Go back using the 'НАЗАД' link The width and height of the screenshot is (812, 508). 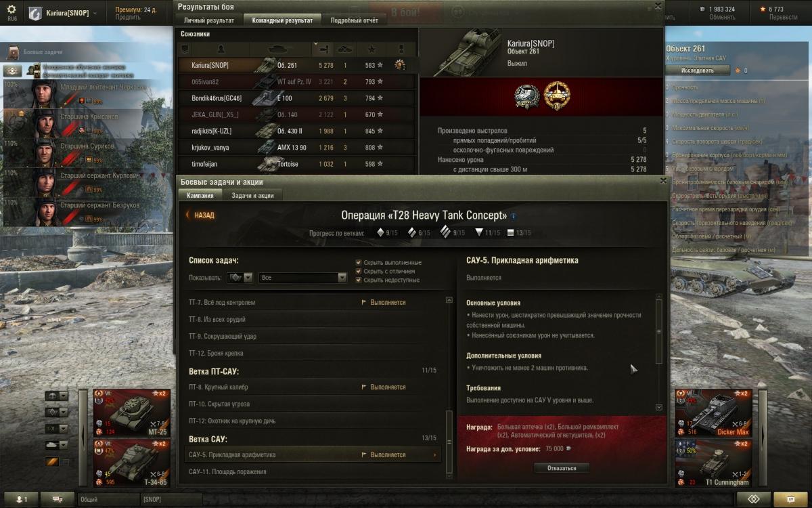[200, 215]
